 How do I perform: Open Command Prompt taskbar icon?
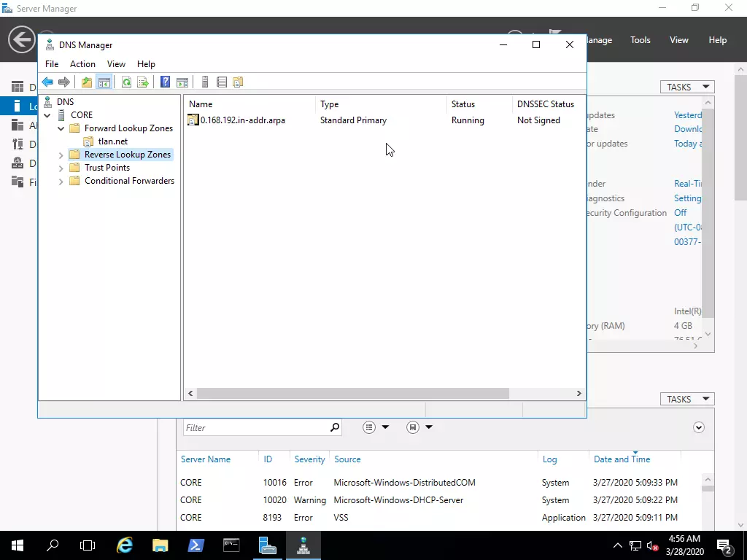(x=231, y=545)
